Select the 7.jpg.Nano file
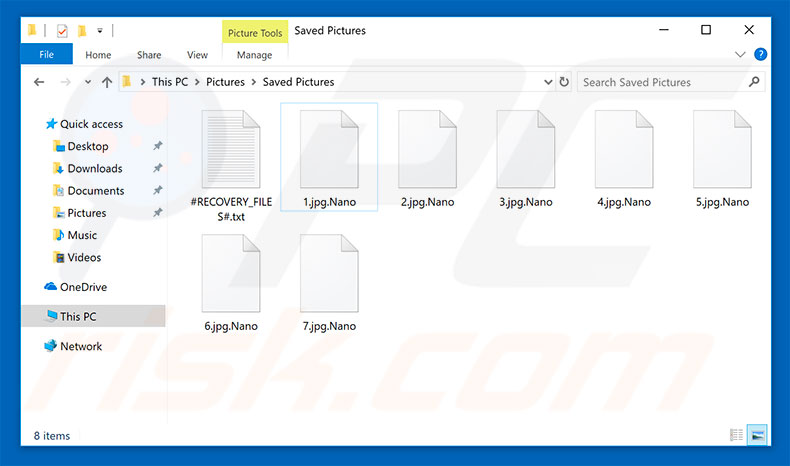Screen dimensions: 790x466 coord(329,282)
